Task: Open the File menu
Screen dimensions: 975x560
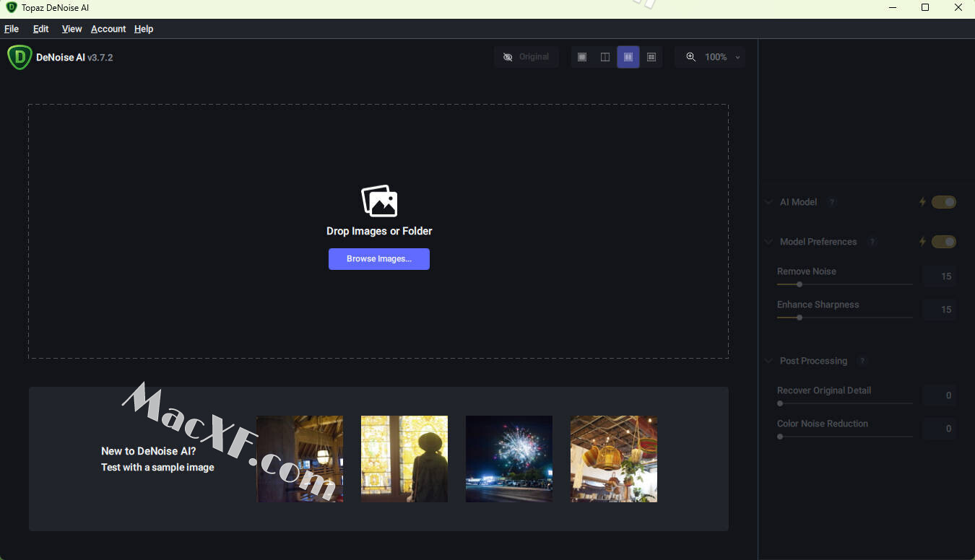Action: [12, 29]
